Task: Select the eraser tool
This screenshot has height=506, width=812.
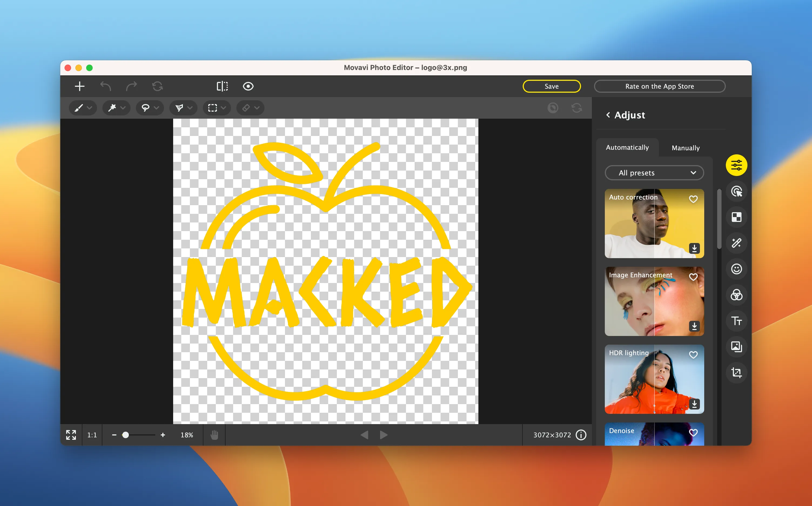Action: pos(246,108)
